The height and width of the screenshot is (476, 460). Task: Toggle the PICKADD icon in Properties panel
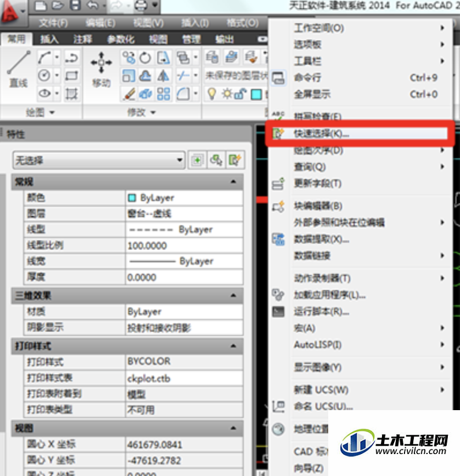(197, 160)
